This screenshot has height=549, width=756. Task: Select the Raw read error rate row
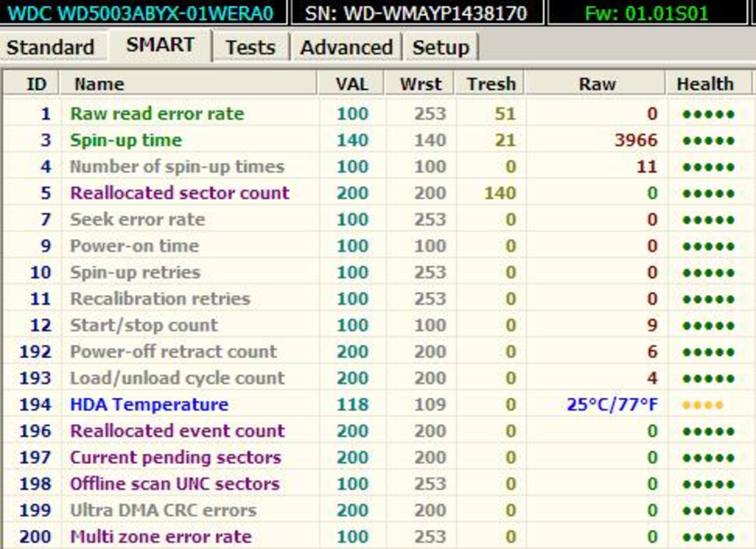click(x=157, y=114)
